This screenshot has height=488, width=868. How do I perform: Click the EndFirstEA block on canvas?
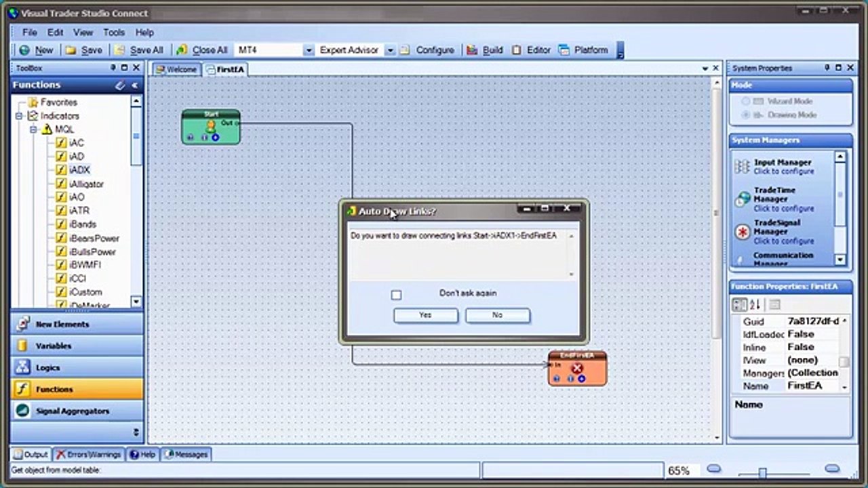pyautogui.click(x=577, y=369)
